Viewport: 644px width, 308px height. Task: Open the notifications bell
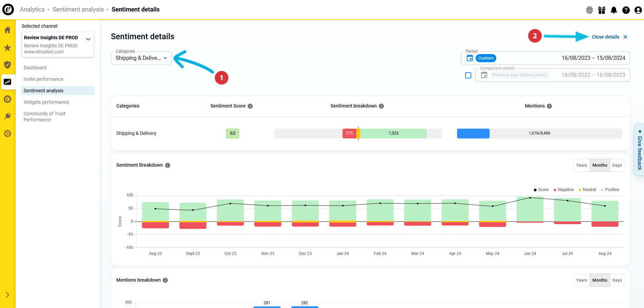point(614,10)
